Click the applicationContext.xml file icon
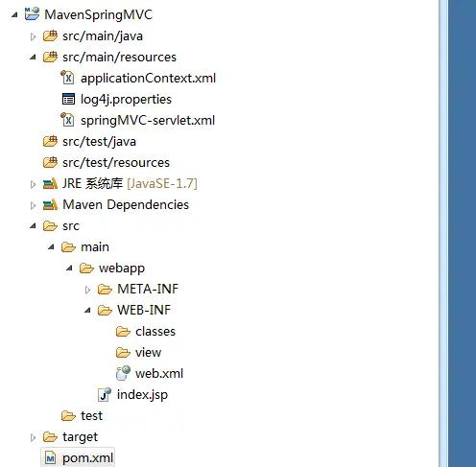 pyautogui.click(x=67, y=78)
